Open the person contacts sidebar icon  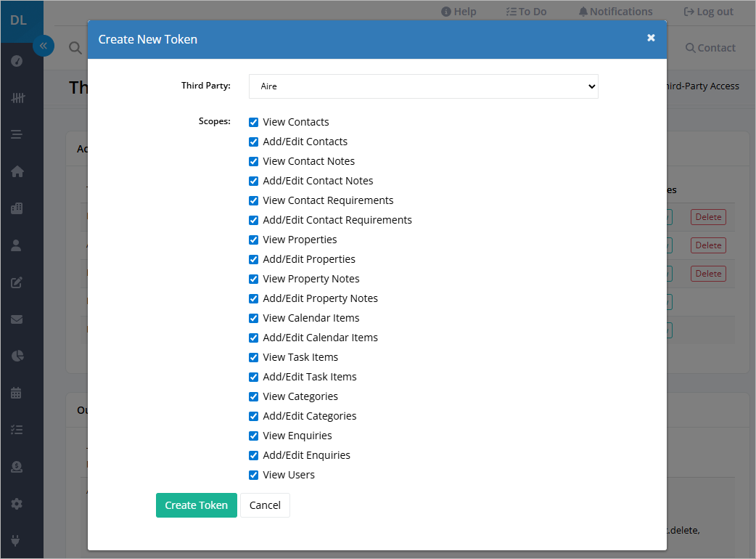(x=17, y=245)
